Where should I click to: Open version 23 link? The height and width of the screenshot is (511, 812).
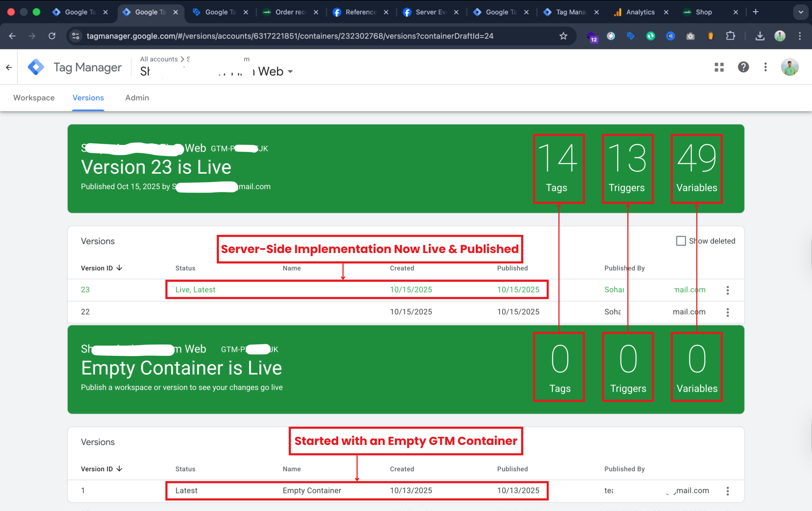[x=85, y=290]
